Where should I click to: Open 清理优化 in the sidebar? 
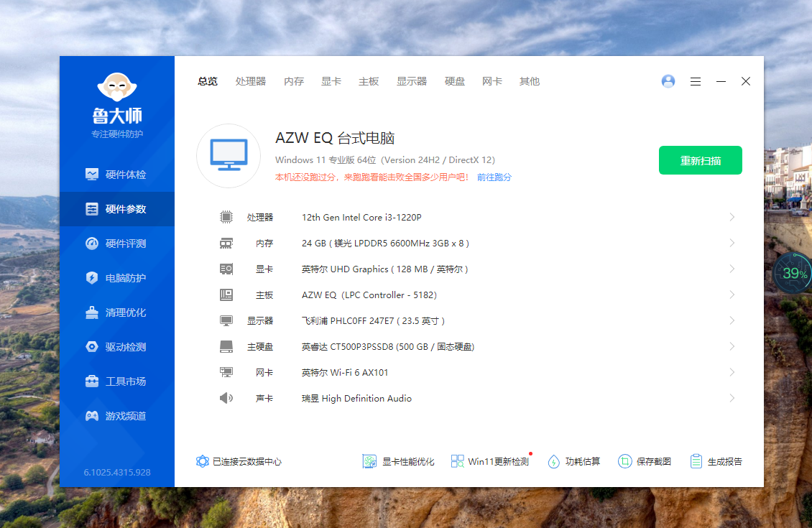117,312
